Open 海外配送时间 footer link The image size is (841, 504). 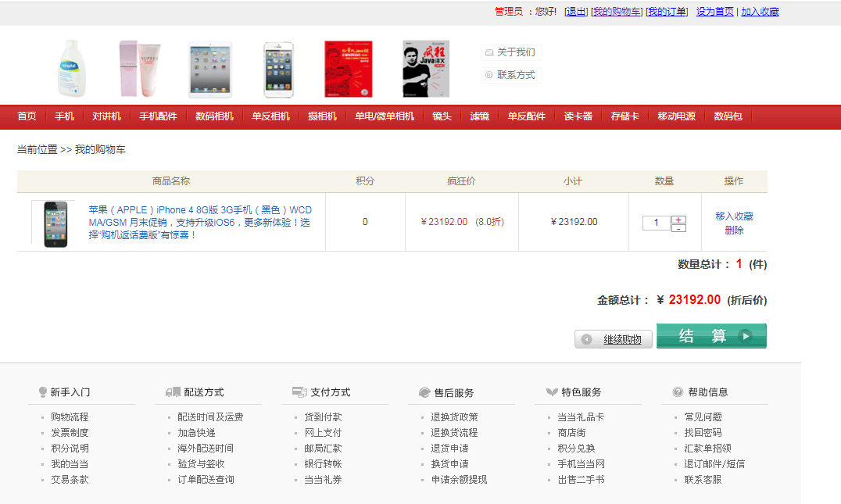tap(206, 448)
